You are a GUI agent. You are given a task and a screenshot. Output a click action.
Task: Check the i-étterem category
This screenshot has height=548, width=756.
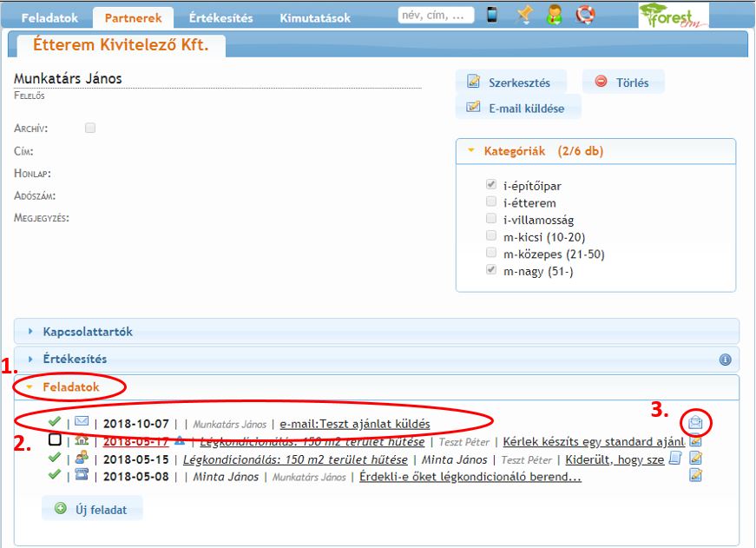point(492,202)
